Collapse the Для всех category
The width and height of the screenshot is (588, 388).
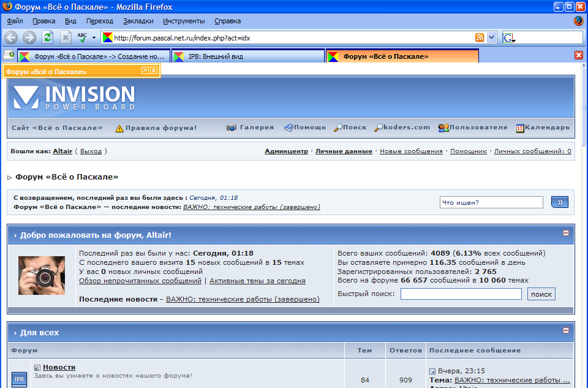coord(566,331)
